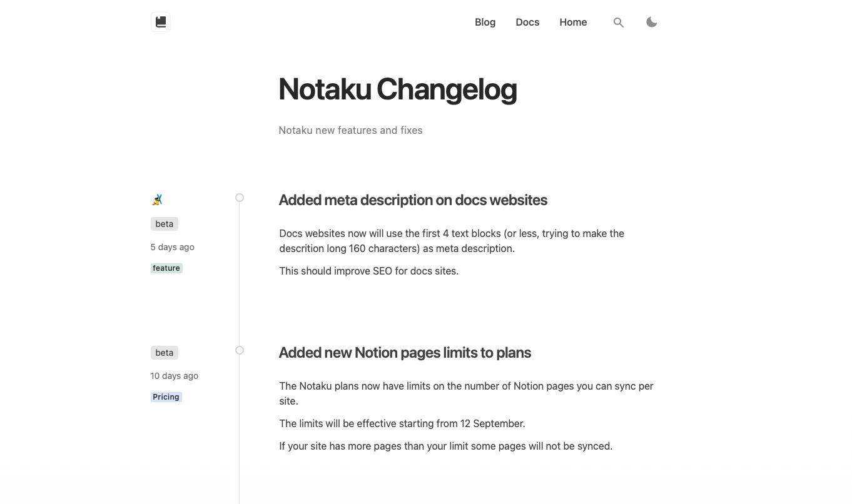This screenshot has width=852, height=504.
Task: Select the timeline dot next to Notion pages entry
Action: tap(240, 350)
